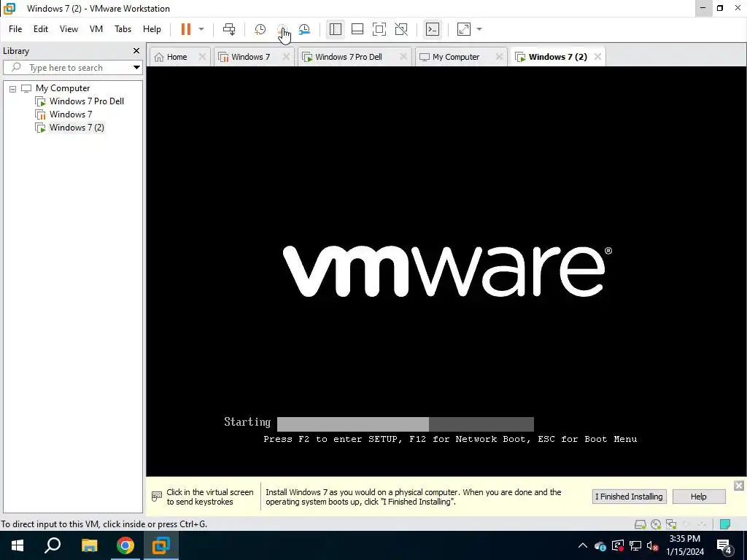Close the My Computer tab
The image size is (747, 560).
click(499, 57)
